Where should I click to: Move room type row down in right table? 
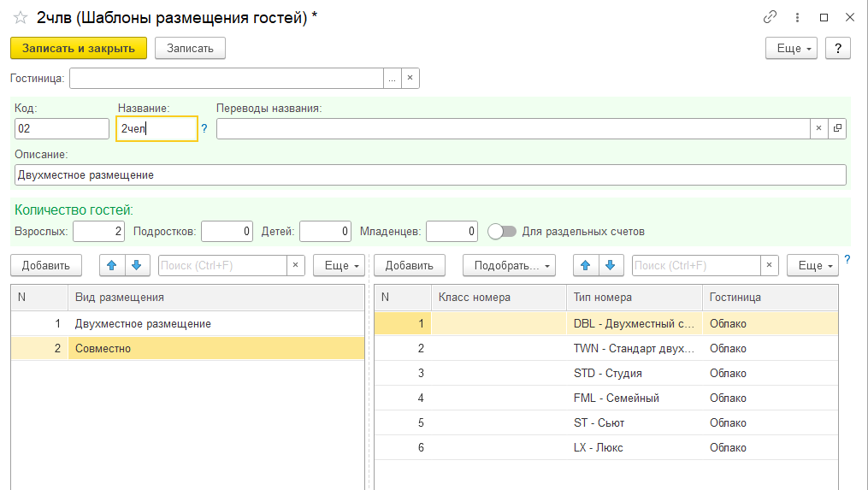coord(609,266)
